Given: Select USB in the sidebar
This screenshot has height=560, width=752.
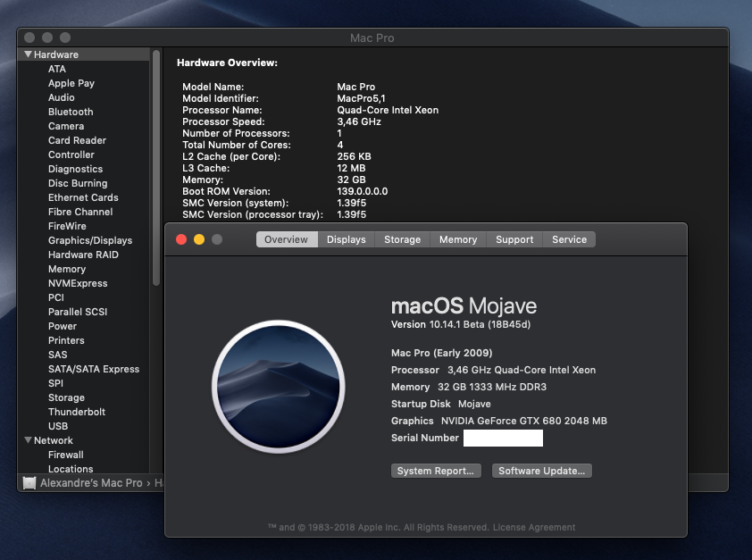Looking at the screenshot, I should click(x=58, y=426).
